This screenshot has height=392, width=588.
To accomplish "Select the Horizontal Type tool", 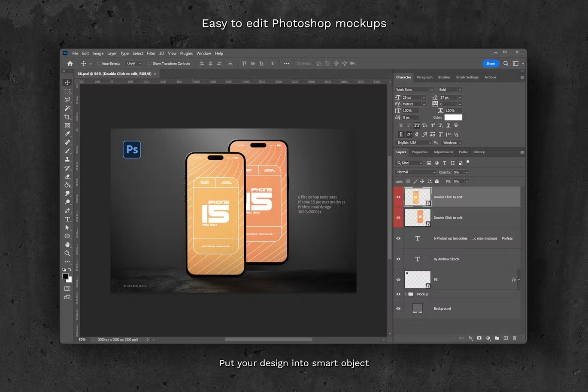I will 67,219.
